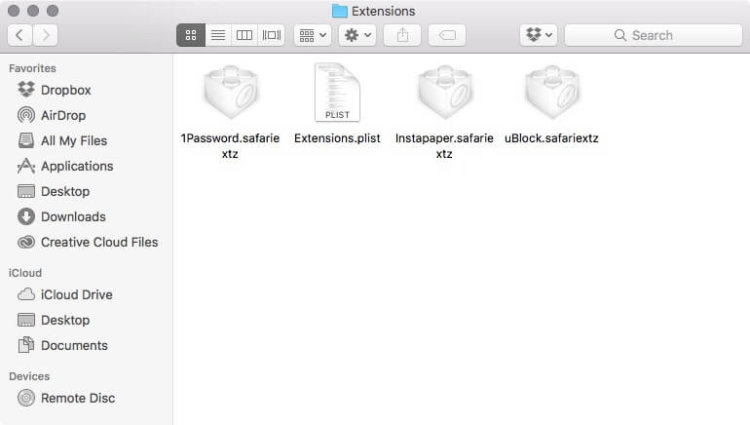750x425 pixels.
Task: Open Creative Cloud Files in sidebar
Action: [88, 242]
